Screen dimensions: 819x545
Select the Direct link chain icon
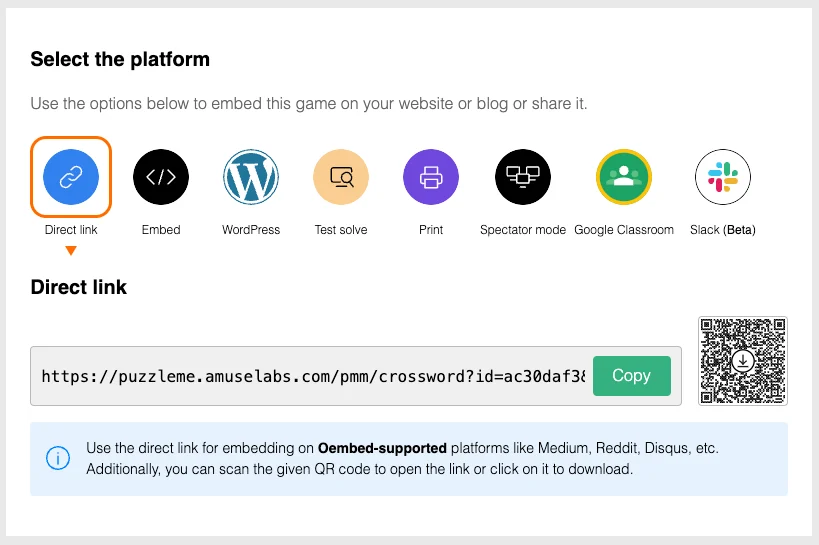coord(71,177)
